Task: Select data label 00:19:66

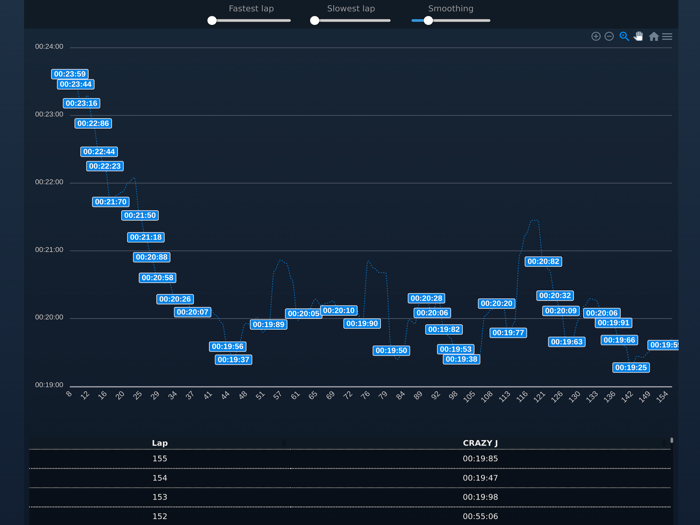Action: pyautogui.click(x=619, y=340)
